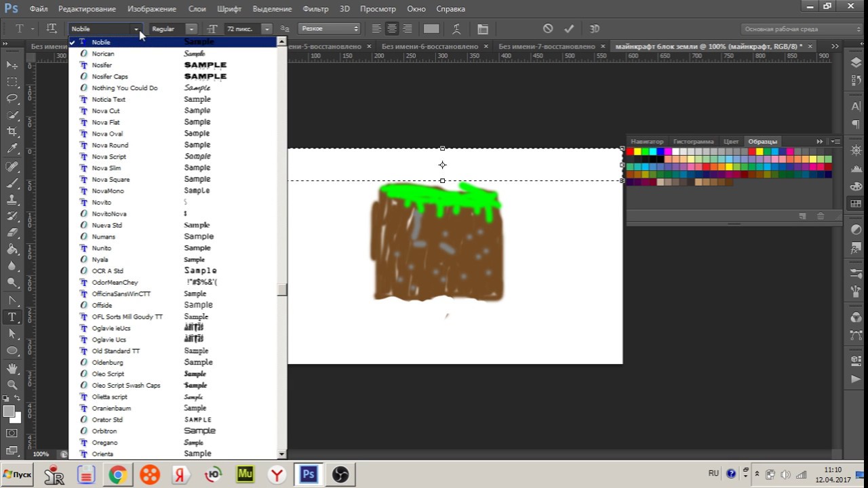Viewport: 868px width, 488px height.
Task: Open the Файл menu
Action: click(39, 9)
